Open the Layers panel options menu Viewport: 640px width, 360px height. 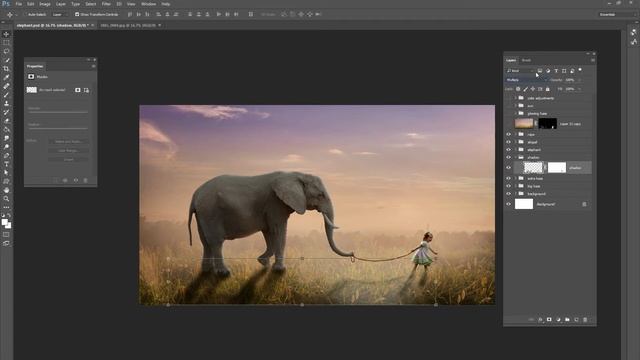pyautogui.click(x=593, y=60)
